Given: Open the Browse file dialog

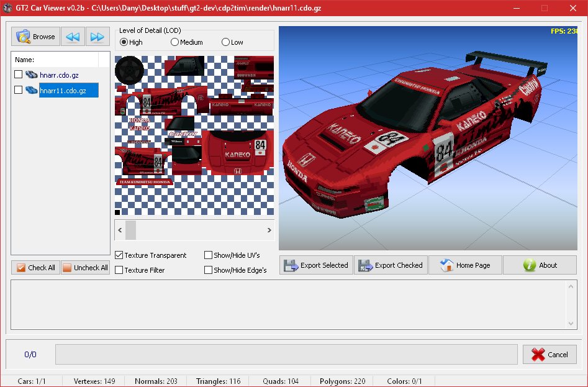Looking at the screenshot, I should tap(35, 37).
